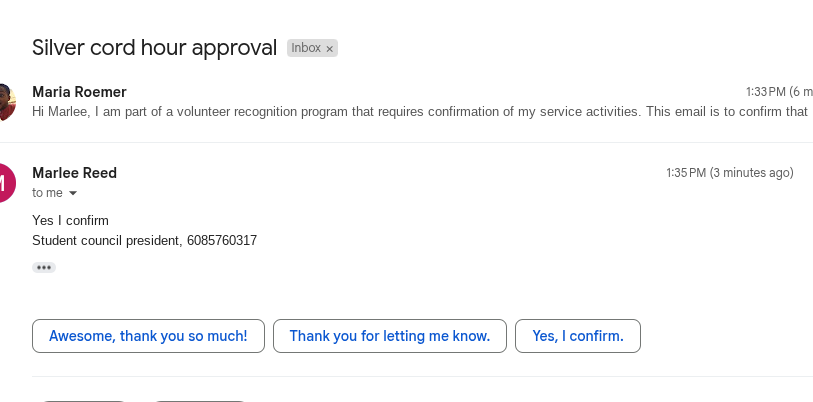Remove the Inbox label with its X

(330, 48)
